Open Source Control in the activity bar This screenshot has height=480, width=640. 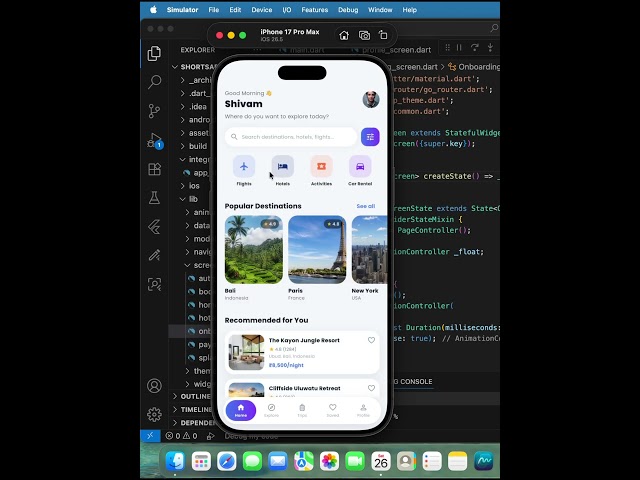(x=154, y=111)
